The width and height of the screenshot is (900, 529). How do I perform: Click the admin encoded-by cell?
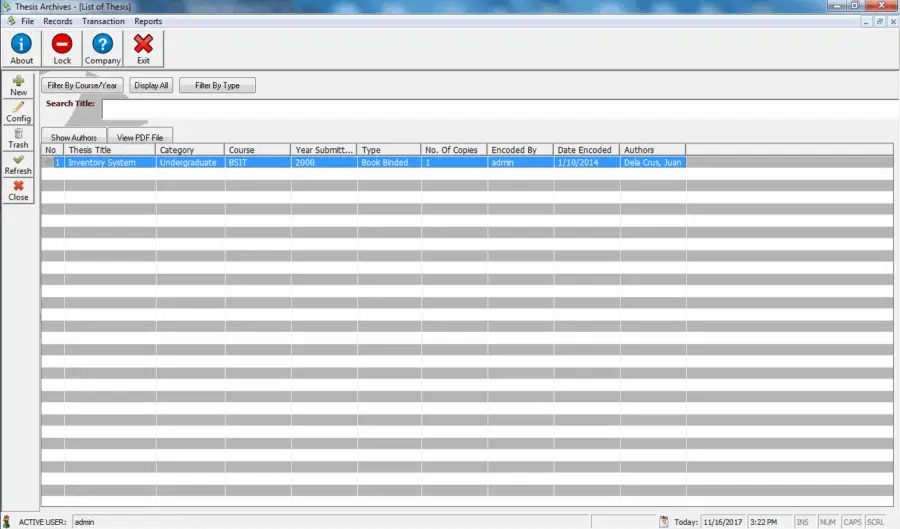[521, 162]
